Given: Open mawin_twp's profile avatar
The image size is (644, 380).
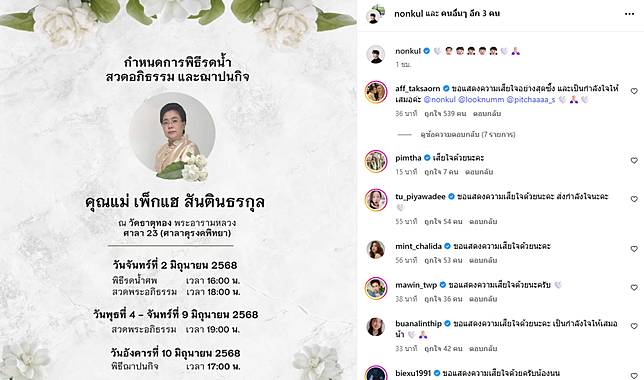Looking at the screenshot, I should pyautogui.click(x=376, y=288).
